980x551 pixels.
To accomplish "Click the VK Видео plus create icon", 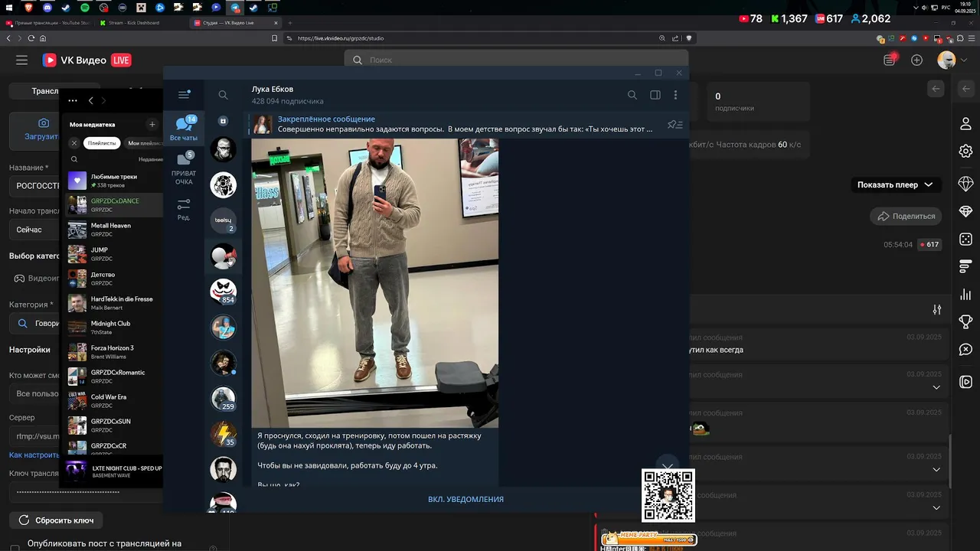I will [916, 60].
